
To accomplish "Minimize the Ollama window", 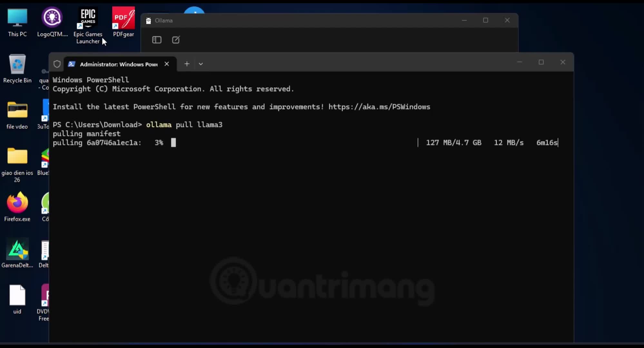I will pyautogui.click(x=464, y=20).
